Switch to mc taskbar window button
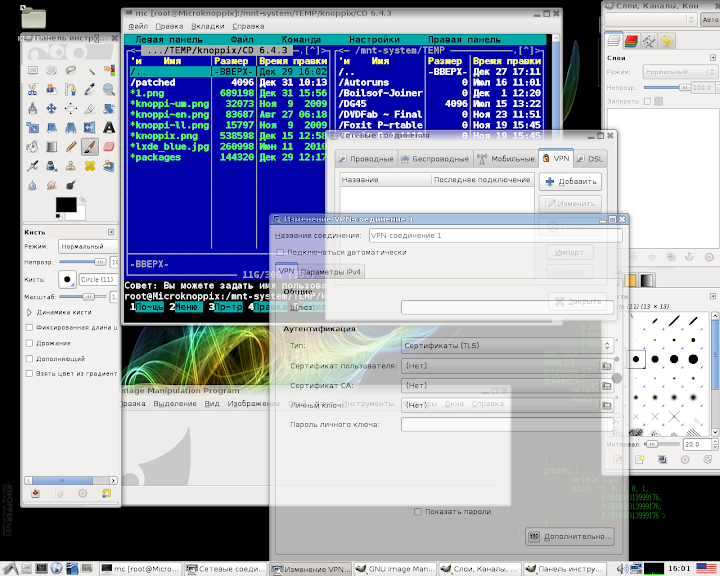The width and height of the screenshot is (720, 576). click(x=141, y=569)
